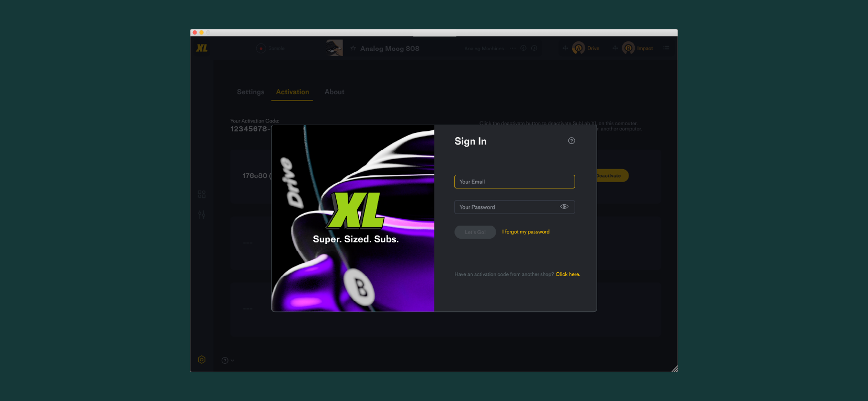Focus the Your Password field

point(515,207)
